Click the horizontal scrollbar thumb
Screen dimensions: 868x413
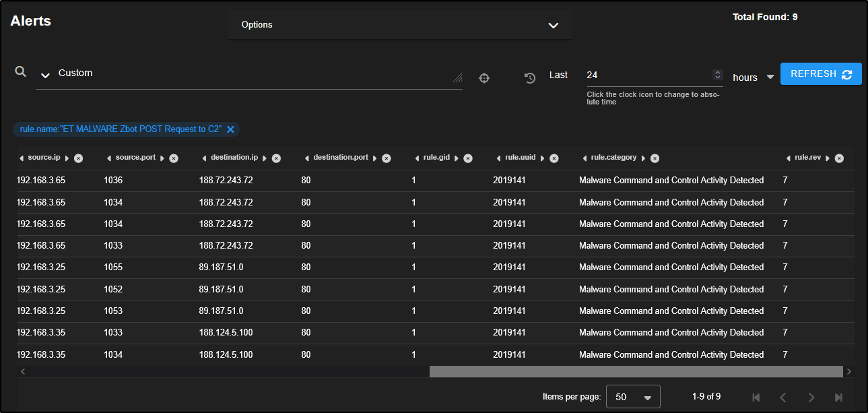(636, 371)
